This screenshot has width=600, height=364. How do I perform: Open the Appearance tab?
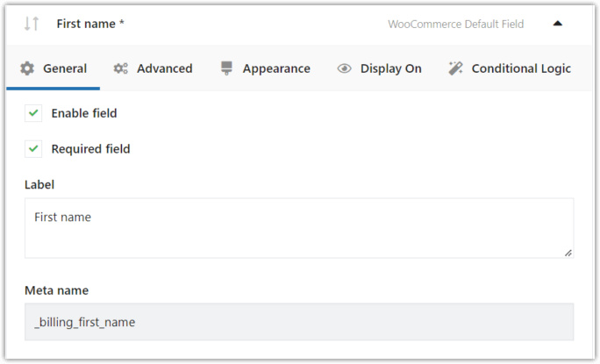pyautogui.click(x=276, y=68)
